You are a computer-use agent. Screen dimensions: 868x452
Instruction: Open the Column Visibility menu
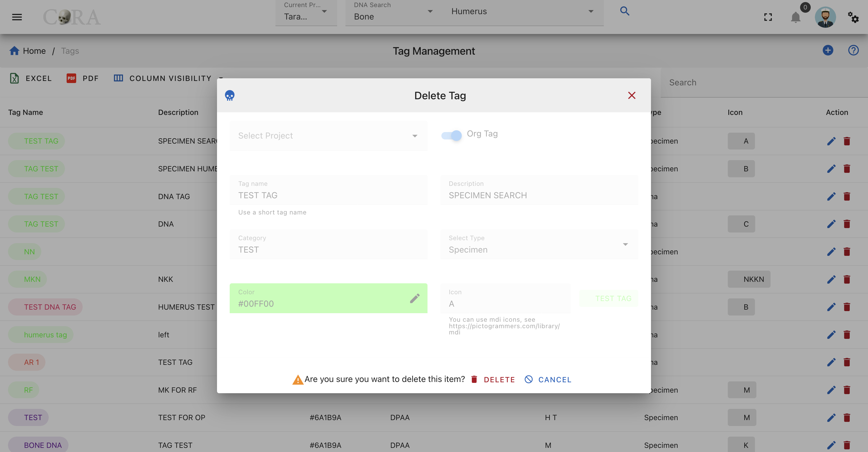pyautogui.click(x=168, y=78)
